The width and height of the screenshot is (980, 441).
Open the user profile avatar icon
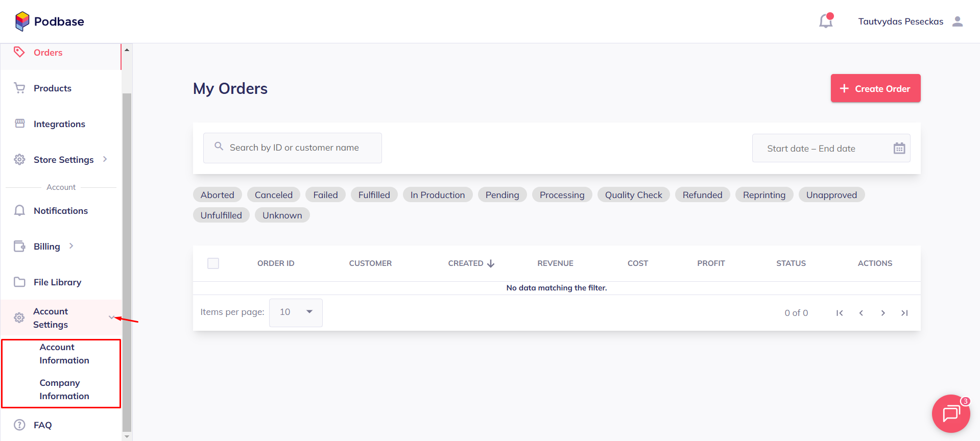958,21
